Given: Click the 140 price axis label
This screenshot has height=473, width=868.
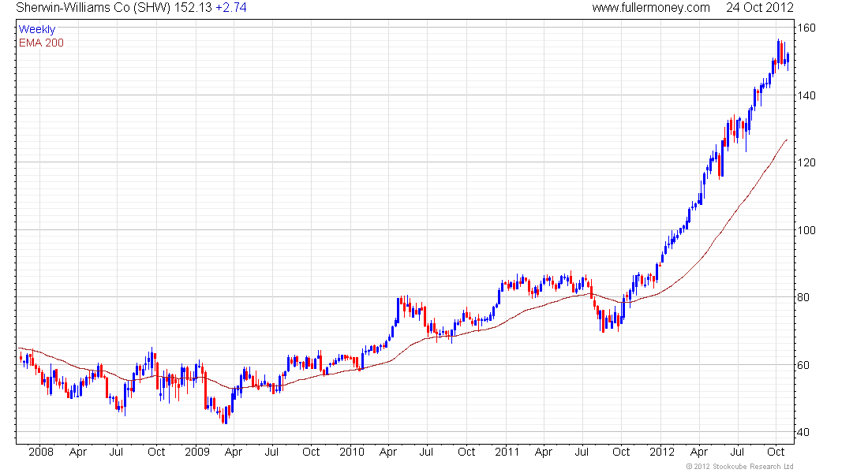Looking at the screenshot, I should tap(806, 95).
